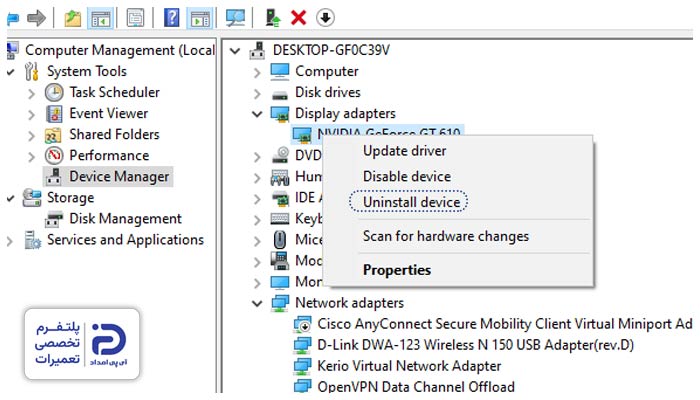This screenshot has height=400, width=700.
Task: Expand the Shared Folders node
Action: pos(31,135)
